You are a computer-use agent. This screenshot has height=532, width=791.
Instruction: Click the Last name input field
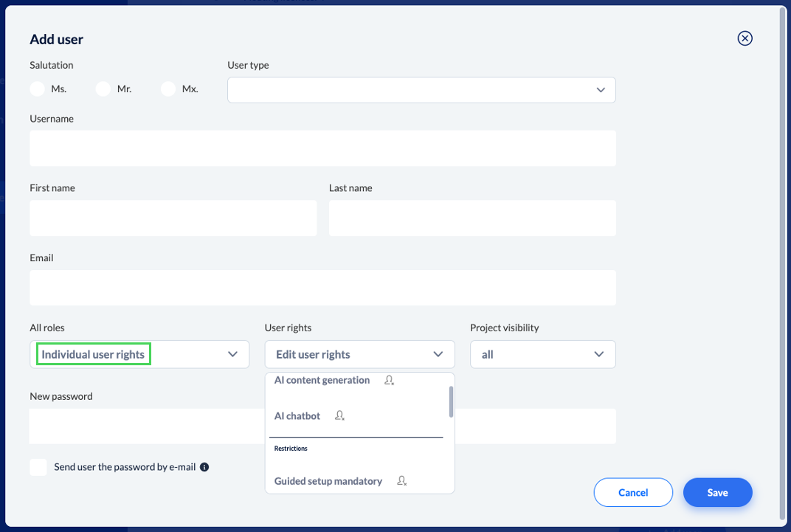[472, 218]
